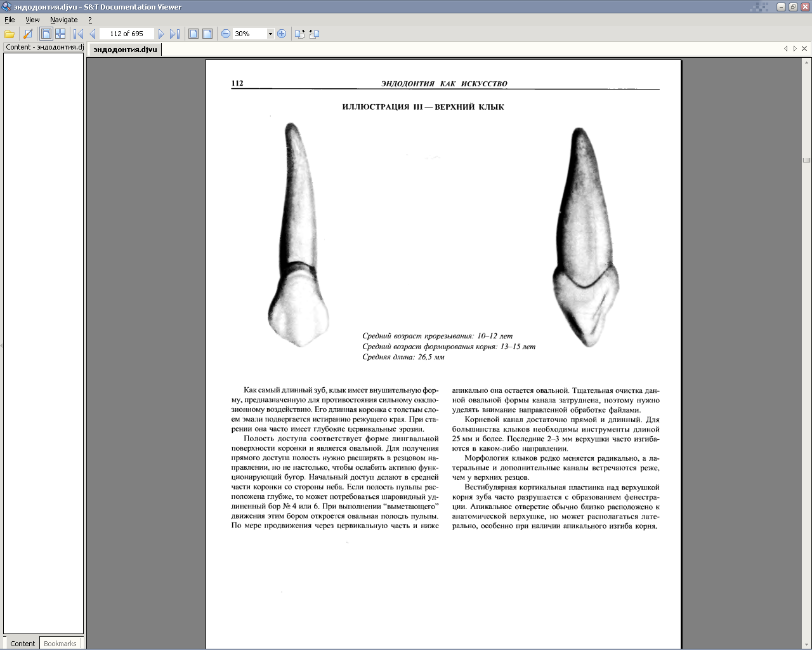Screen dimensions: 812x650
Task: Click the Open file folder icon
Action: 10,34
